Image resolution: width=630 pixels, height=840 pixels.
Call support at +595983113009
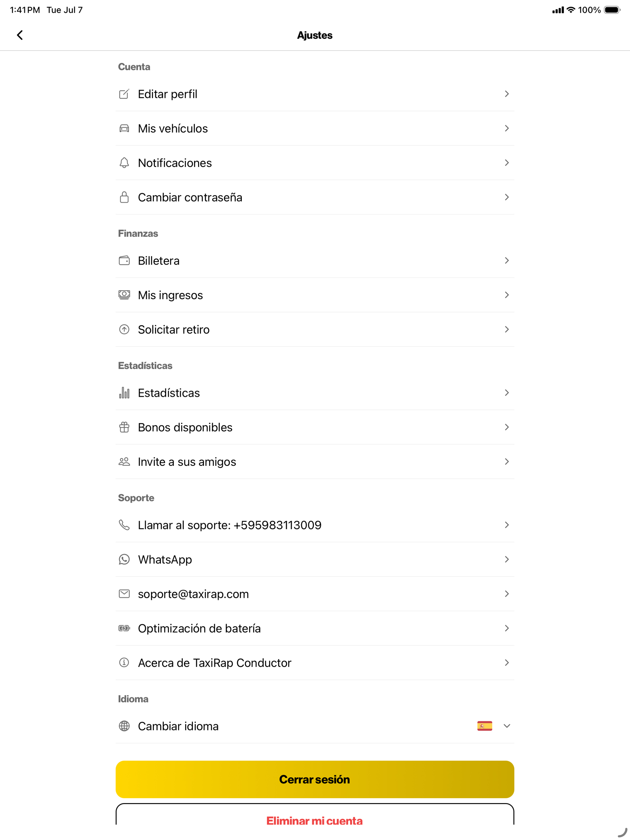pyautogui.click(x=315, y=525)
